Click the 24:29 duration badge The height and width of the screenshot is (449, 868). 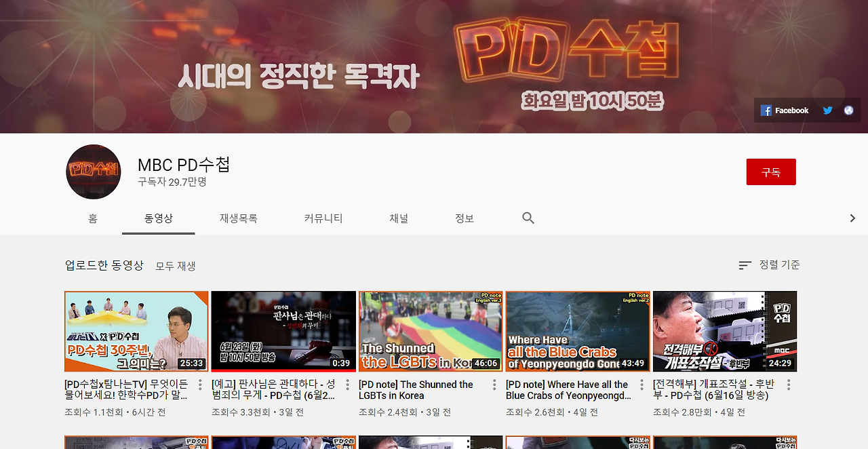click(781, 364)
